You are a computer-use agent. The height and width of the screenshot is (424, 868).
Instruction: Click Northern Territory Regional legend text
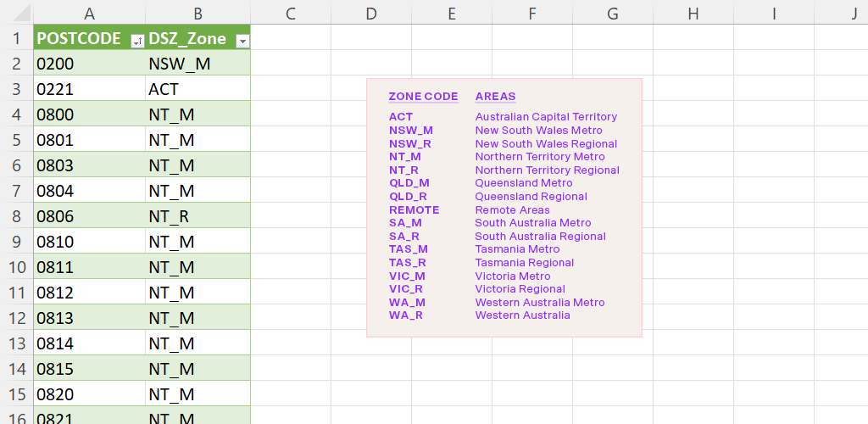[x=547, y=170]
